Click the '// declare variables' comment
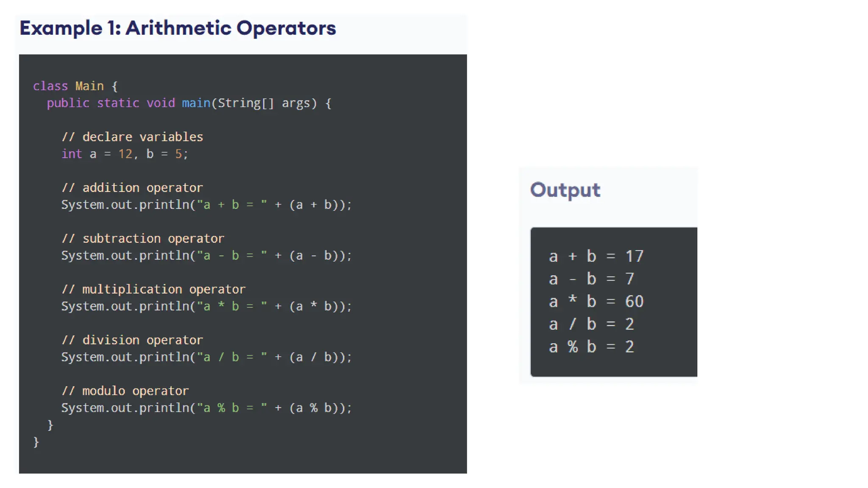The height and width of the screenshot is (488, 868). point(132,137)
